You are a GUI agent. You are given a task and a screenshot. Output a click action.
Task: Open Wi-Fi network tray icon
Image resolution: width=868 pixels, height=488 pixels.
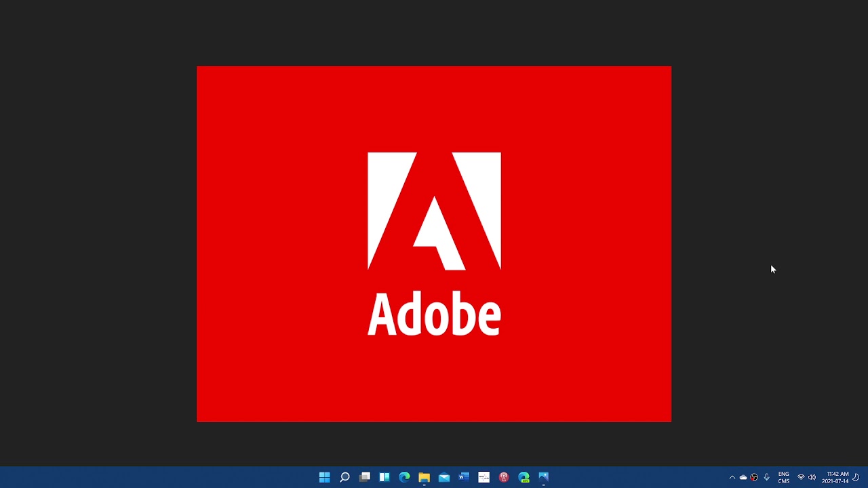tap(801, 477)
